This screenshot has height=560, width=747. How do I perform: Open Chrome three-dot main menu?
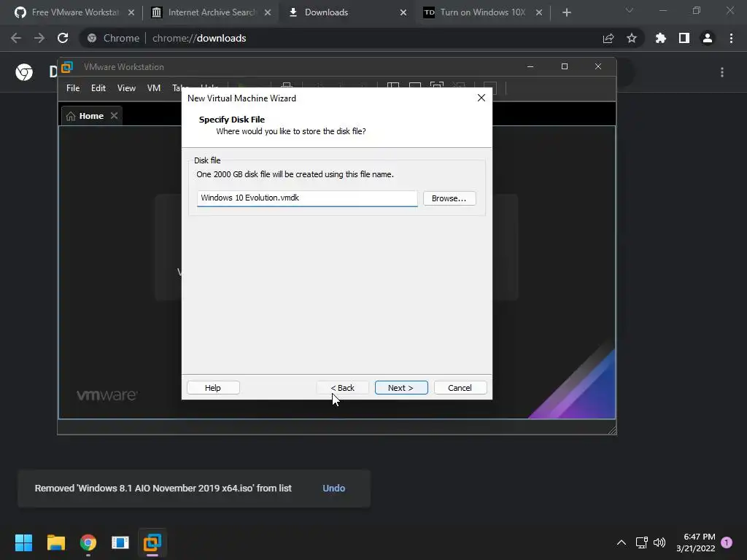(x=731, y=38)
